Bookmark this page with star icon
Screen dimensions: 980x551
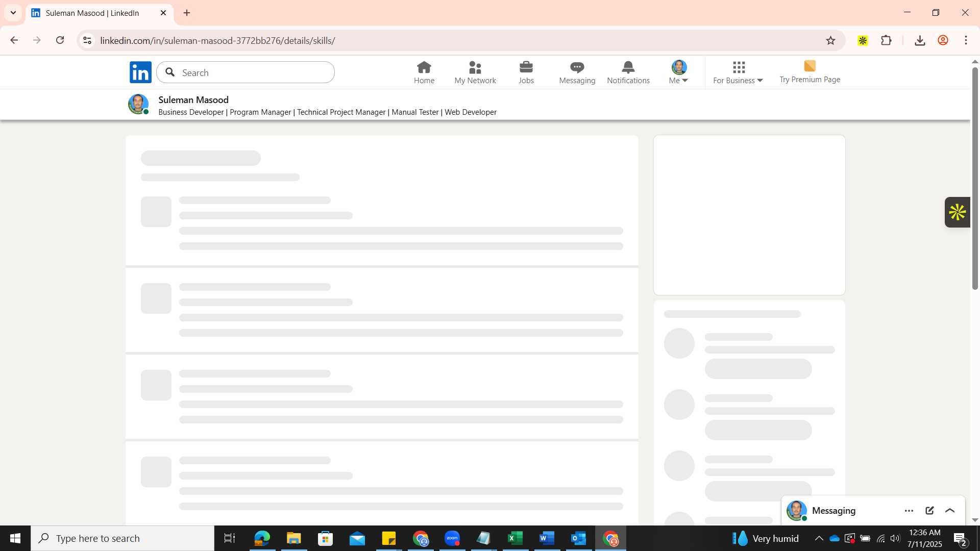coord(830,40)
